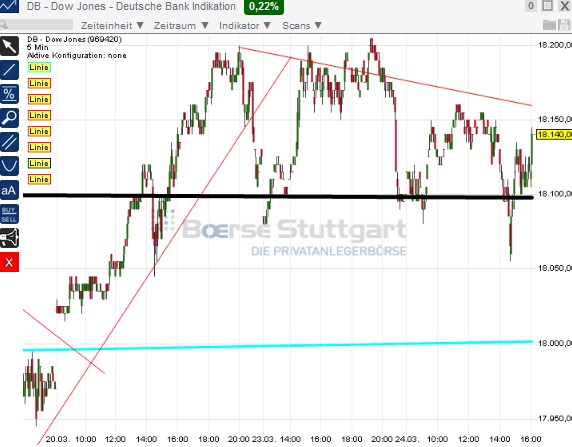Click the '5 Min' timeframe label
This screenshot has width=572, height=447.
[x=38, y=47]
